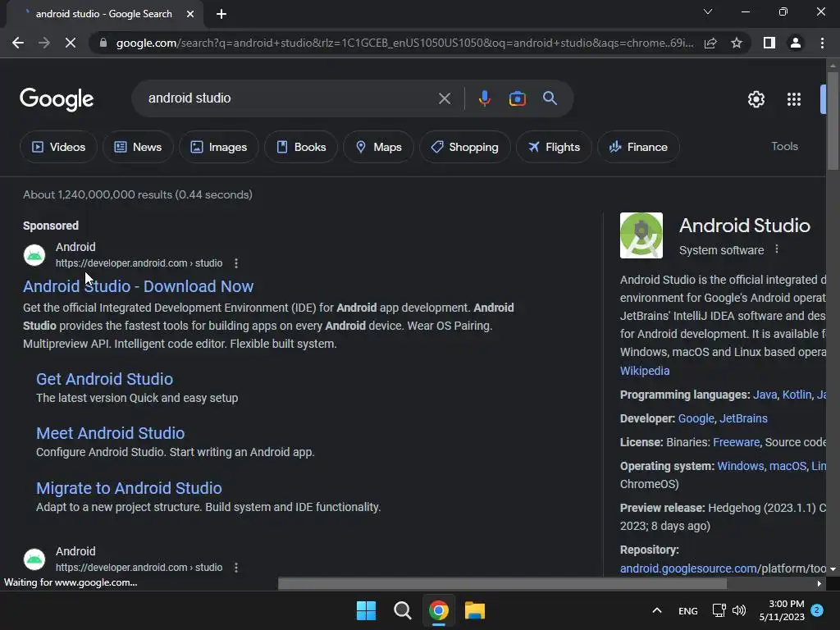840x630 pixels.
Task: Click the Android favicon of sponsored result
Action: (x=34, y=255)
